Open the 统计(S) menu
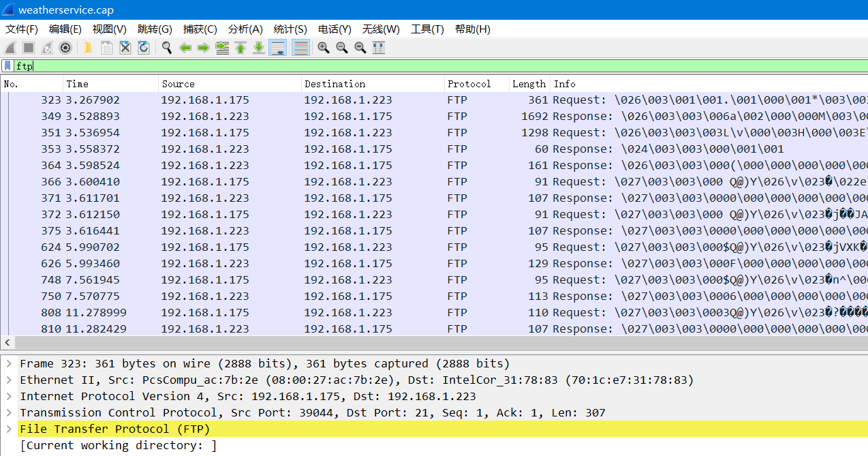The width and height of the screenshot is (868, 456). tap(290, 29)
